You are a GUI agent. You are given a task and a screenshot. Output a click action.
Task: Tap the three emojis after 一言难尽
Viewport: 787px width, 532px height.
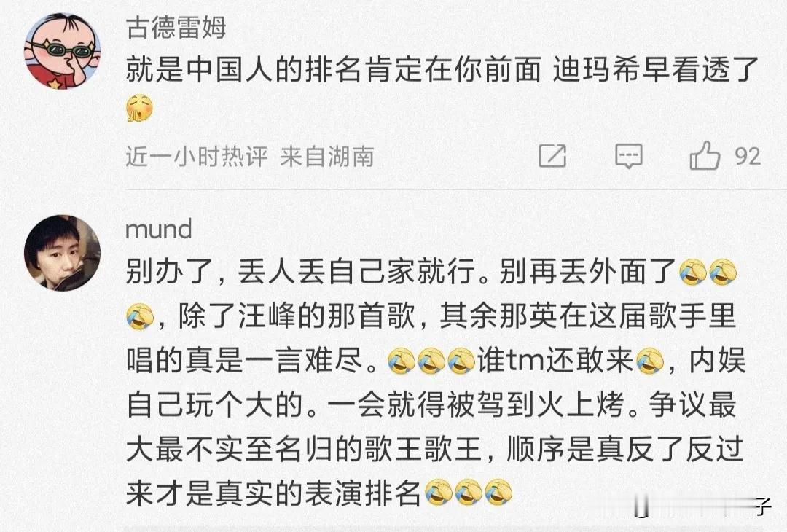pyautogui.click(x=431, y=361)
